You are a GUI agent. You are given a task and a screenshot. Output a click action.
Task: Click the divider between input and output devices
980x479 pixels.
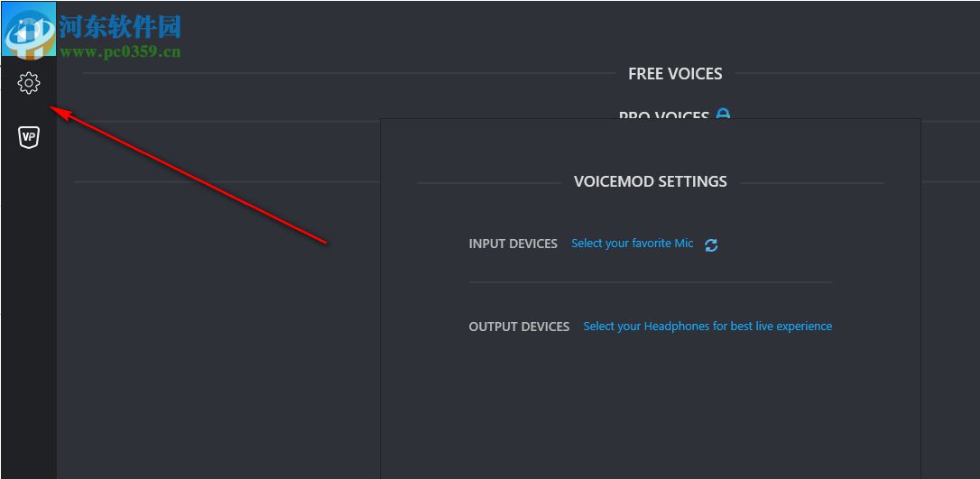coord(650,282)
